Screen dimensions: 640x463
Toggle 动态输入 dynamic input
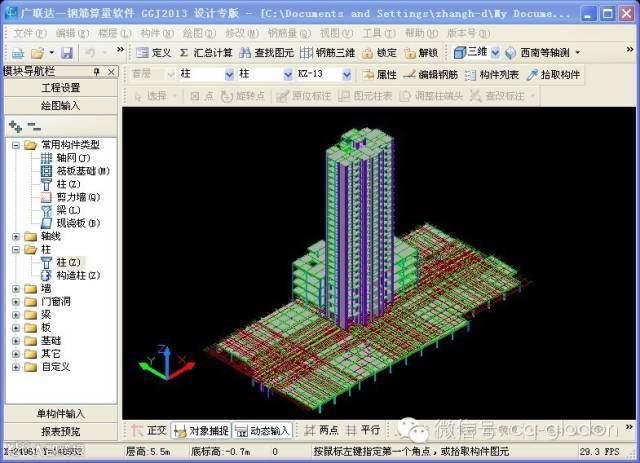coord(262,430)
